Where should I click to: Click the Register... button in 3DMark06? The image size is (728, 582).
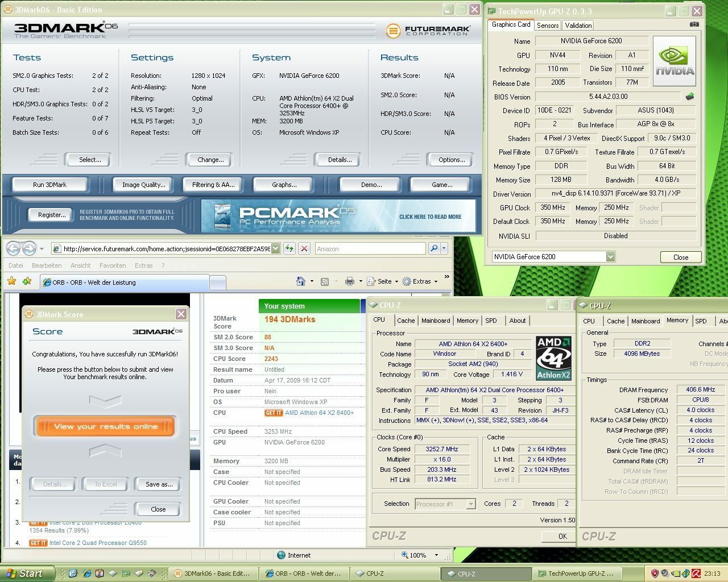tap(51, 215)
